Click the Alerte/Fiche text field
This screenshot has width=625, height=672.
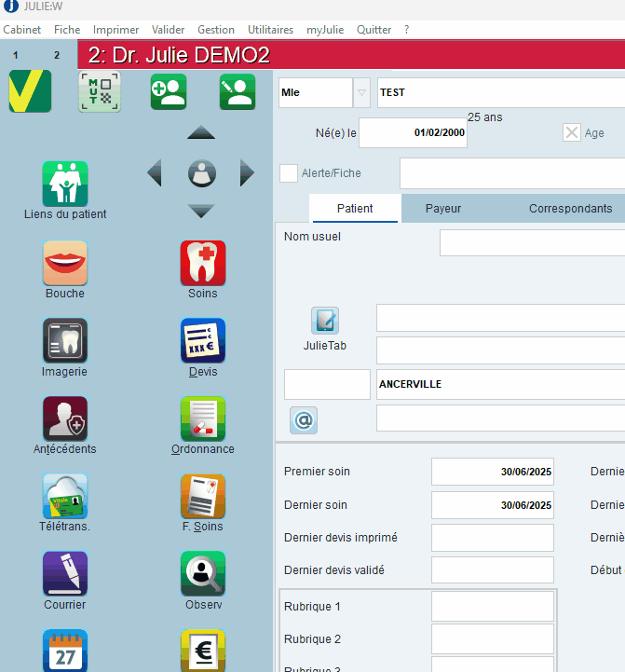pos(512,173)
